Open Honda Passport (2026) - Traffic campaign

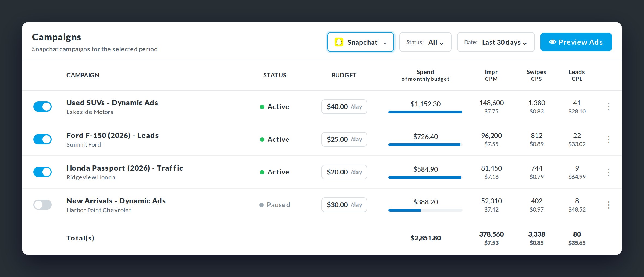coord(125,168)
